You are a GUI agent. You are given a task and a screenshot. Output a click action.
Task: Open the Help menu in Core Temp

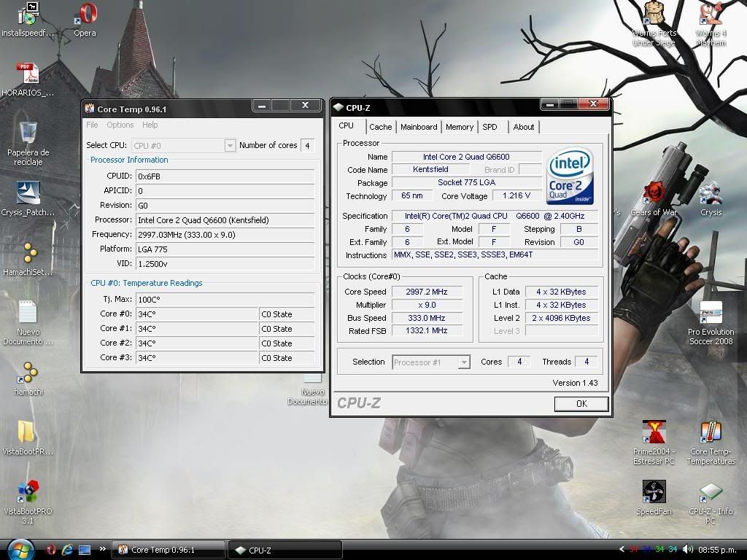150,125
